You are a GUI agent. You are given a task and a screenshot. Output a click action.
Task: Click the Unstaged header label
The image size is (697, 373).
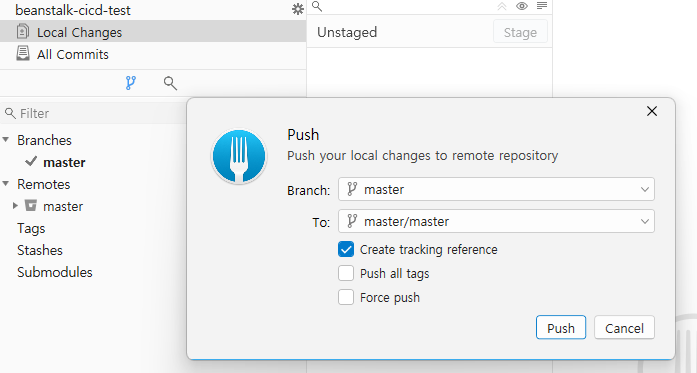point(347,32)
